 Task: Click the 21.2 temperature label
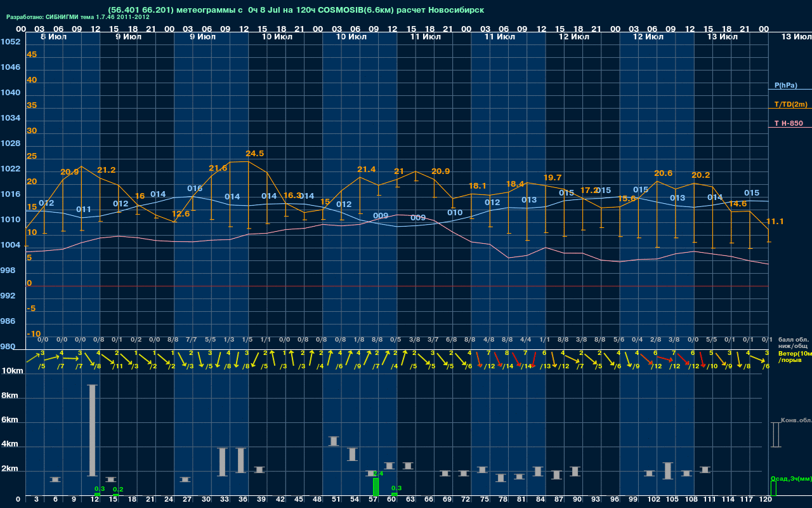[x=106, y=170]
